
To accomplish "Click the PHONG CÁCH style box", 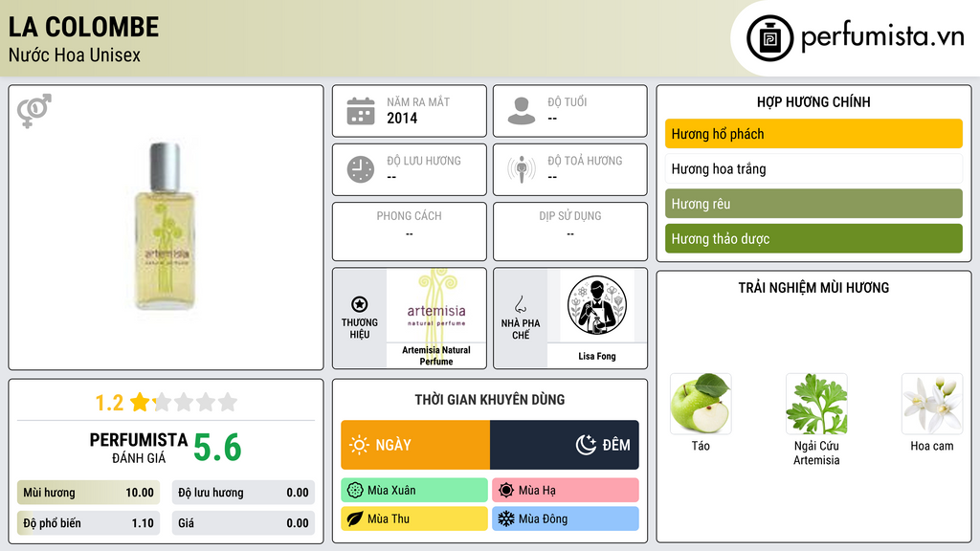I will (410, 231).
